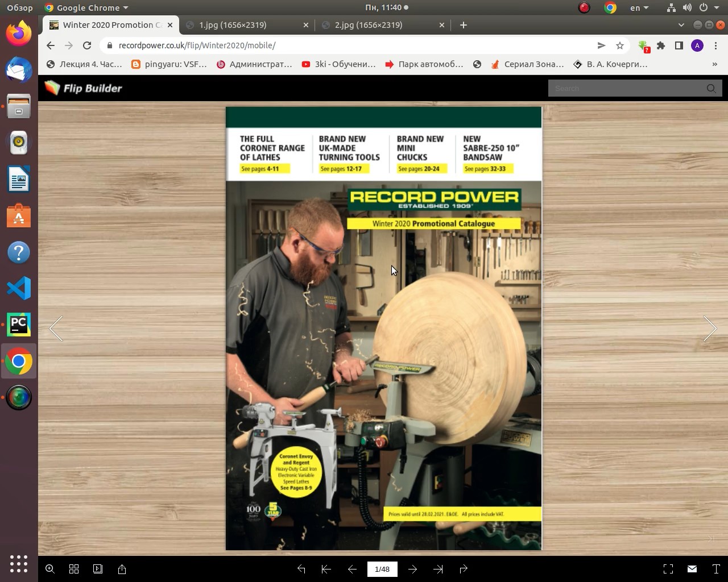
Task: Click the text mode T icon
Action: click(x=716, y=569)
